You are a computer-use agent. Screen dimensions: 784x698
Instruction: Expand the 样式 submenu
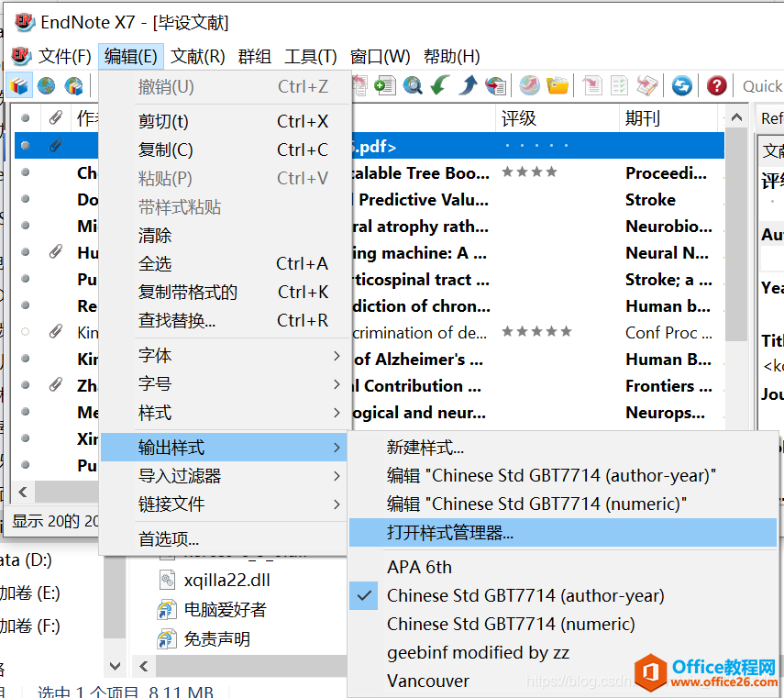tap(224, 413)
